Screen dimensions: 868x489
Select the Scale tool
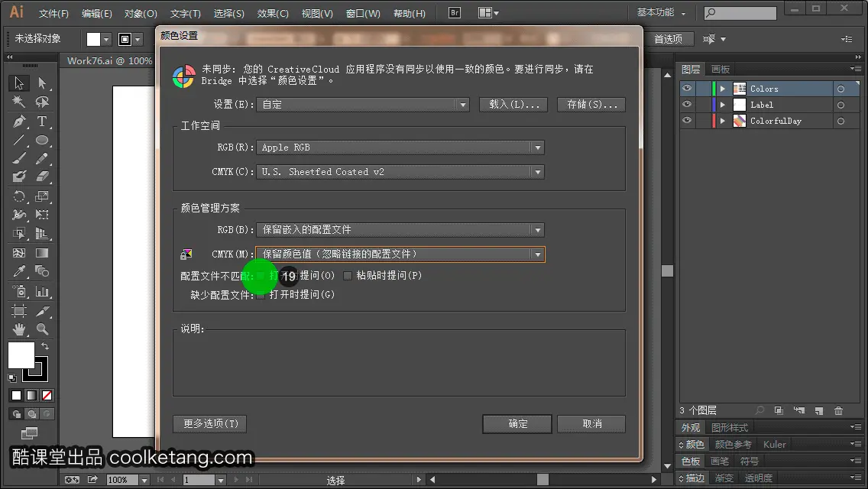pyautogui.click(x=42, y=196)
